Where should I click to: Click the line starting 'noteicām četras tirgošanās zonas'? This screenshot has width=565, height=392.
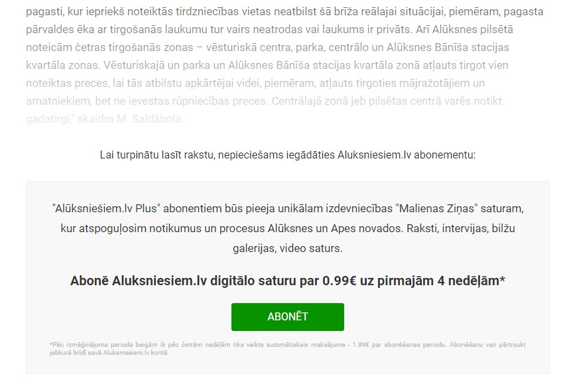click(267, 47)
